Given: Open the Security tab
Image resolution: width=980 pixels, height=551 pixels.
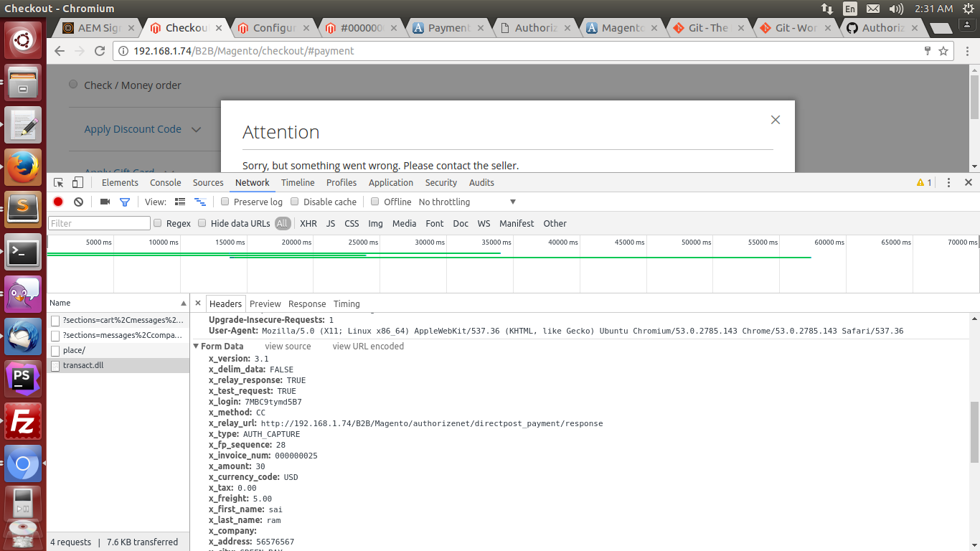Looking at the screenshot, I should 441,183.
